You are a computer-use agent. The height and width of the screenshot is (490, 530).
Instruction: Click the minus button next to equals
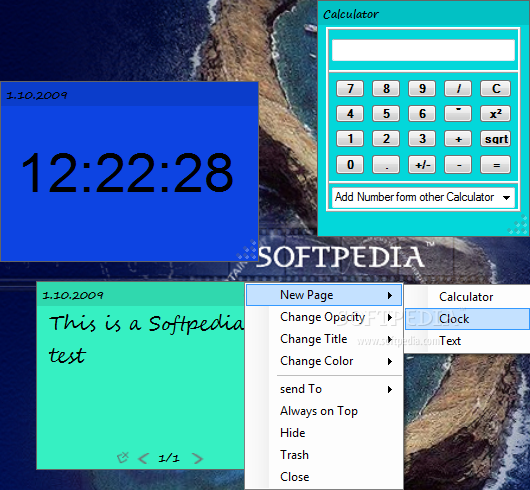[x=458, y=165]
